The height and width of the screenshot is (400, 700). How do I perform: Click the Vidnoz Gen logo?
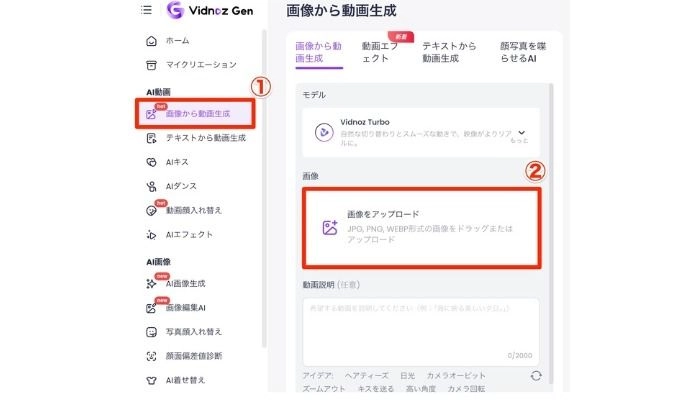point(210,10)
